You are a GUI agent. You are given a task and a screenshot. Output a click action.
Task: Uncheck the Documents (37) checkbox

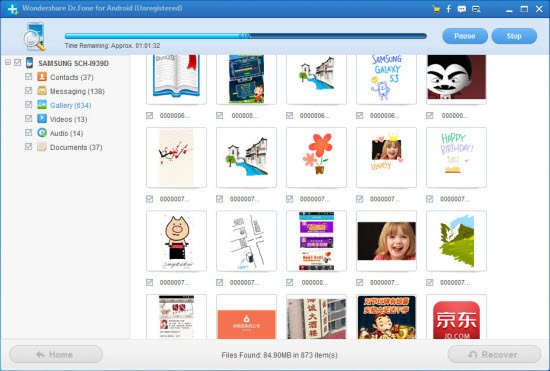click(29, 147)
